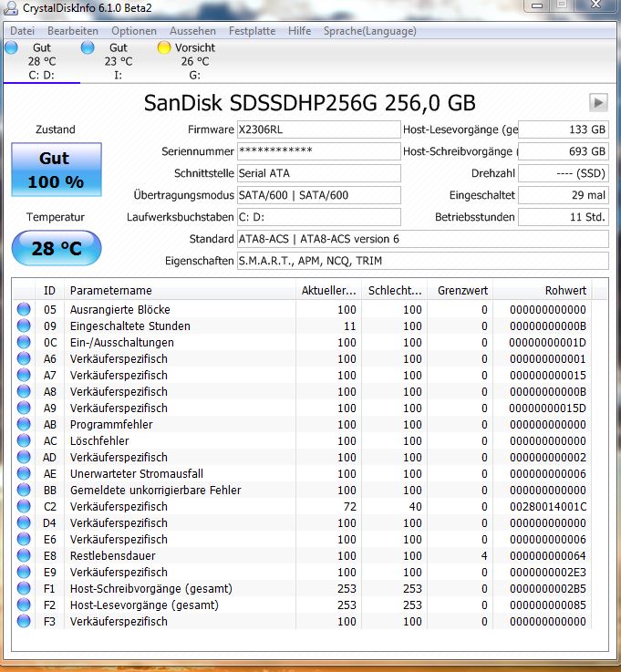Sort by the Parametername column header

click(180, 290)
